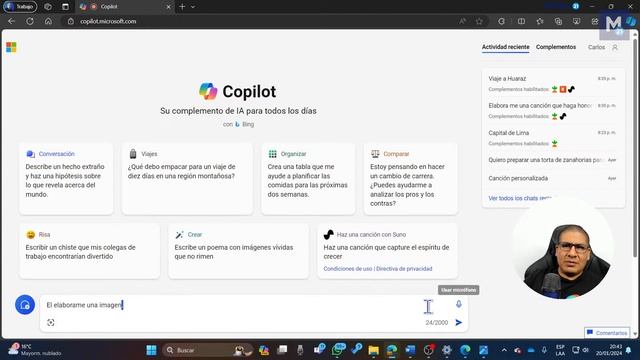Open the split screen icon in the Edge toolbar

521,21
